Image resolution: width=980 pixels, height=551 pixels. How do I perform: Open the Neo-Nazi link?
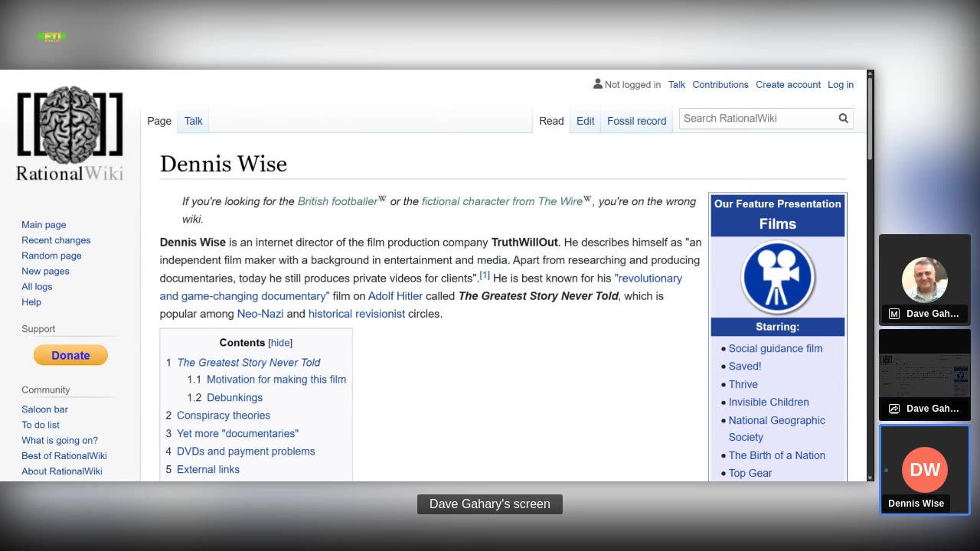click(x=260, y=314)
